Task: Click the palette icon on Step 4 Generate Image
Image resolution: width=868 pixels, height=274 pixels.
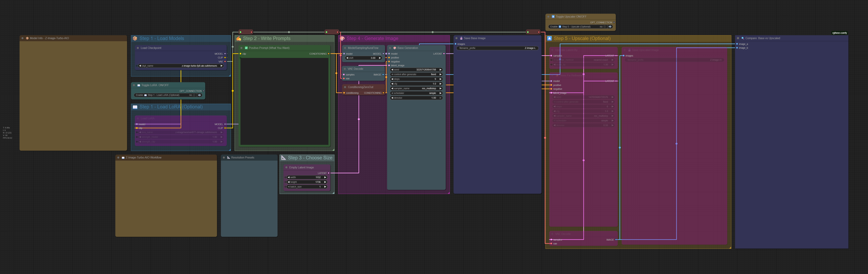Action: point(342,38)
